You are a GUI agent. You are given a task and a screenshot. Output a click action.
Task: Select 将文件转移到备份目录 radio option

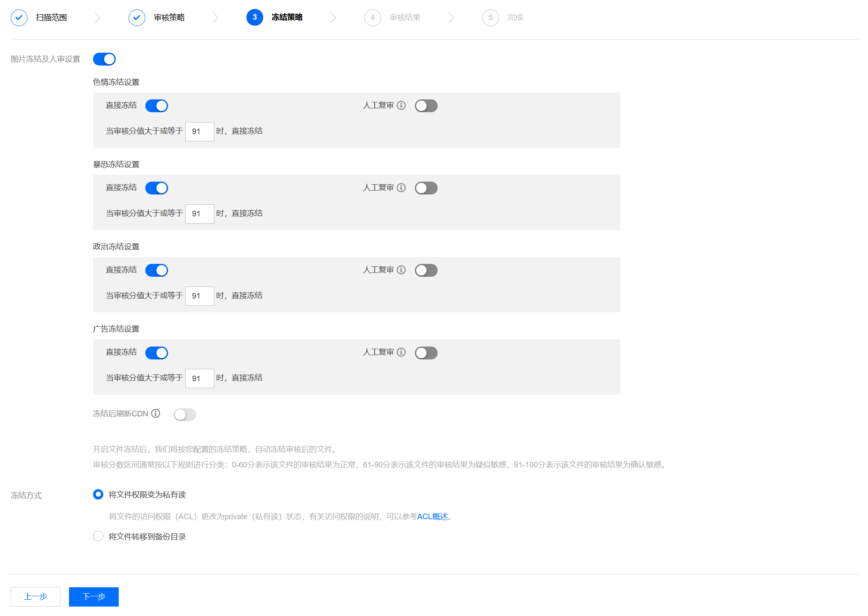click(98, 536)
